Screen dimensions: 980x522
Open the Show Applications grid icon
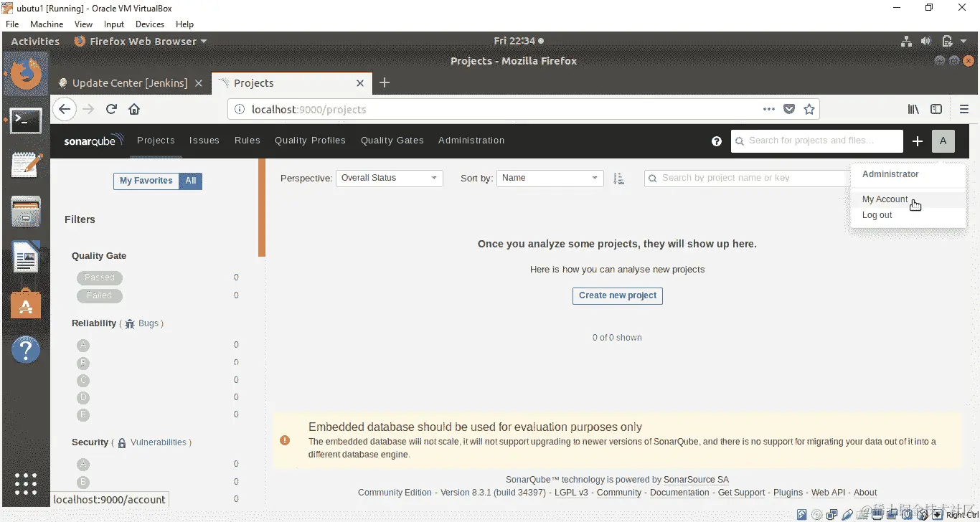(x=26, y=485)
